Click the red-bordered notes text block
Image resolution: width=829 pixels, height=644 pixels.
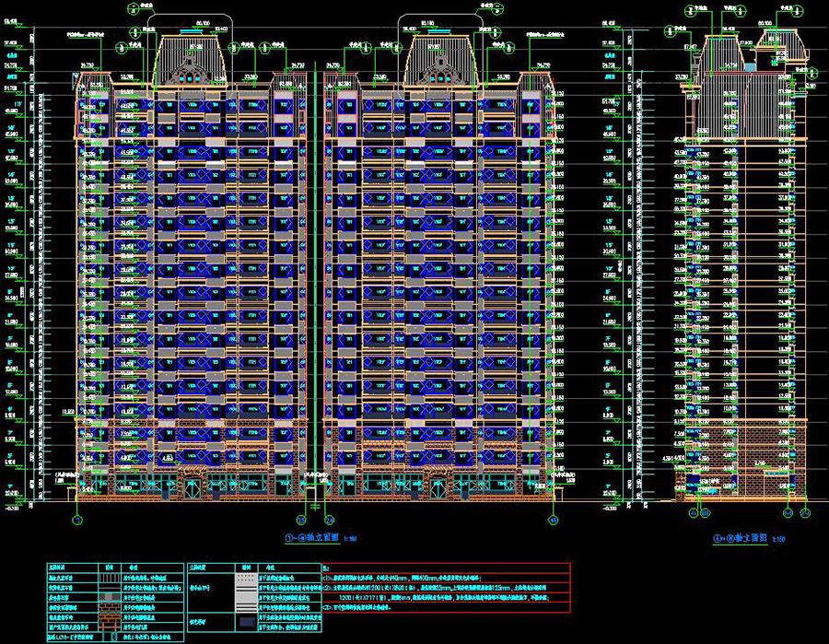pyautogui.click(x=446, y=588)
